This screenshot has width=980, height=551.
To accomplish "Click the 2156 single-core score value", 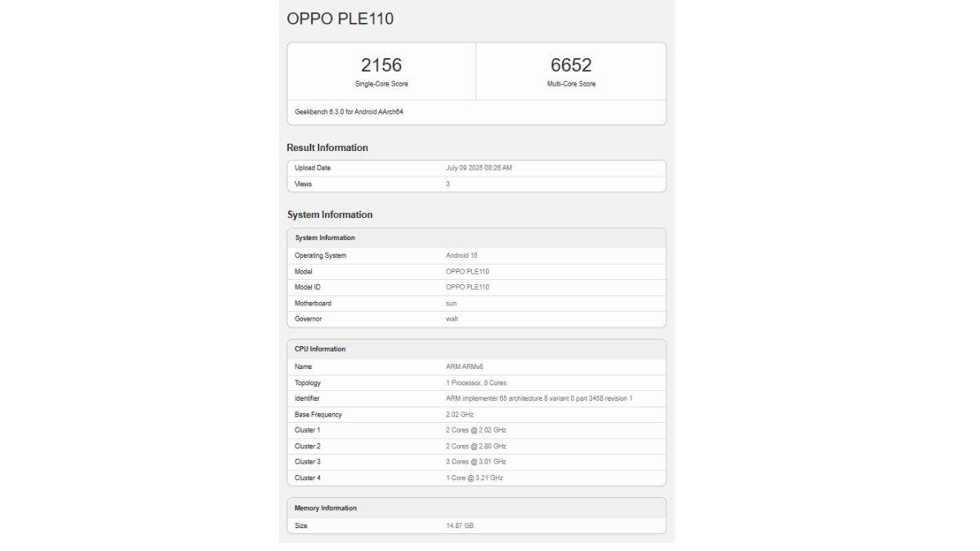I will coord(381,65).
